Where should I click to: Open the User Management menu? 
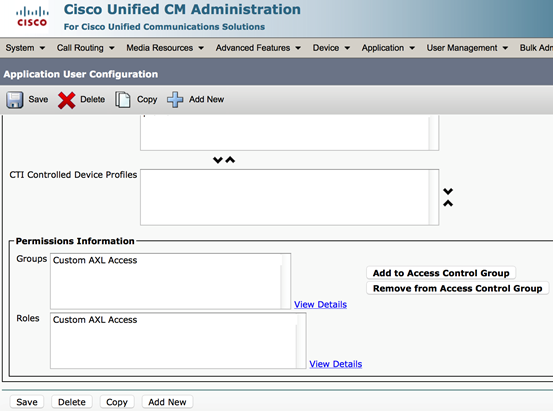(x=467, y=48)
